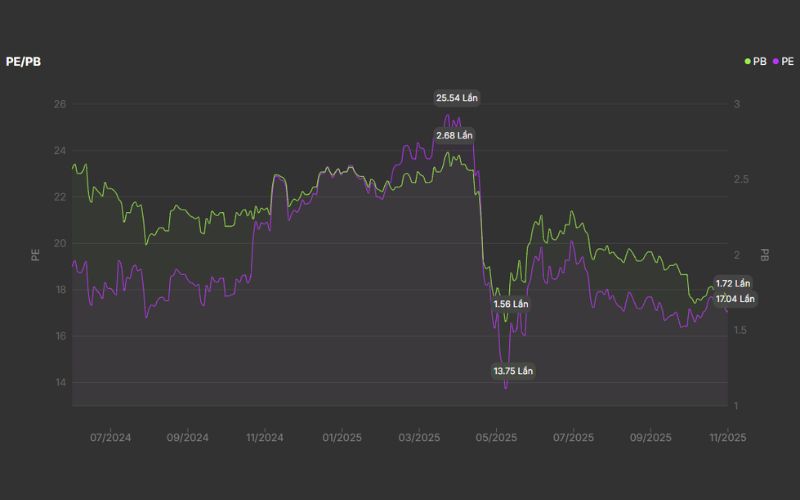The image size is (800, 500).
Task: Click the left PE axis title
Action: coord(35,255)
